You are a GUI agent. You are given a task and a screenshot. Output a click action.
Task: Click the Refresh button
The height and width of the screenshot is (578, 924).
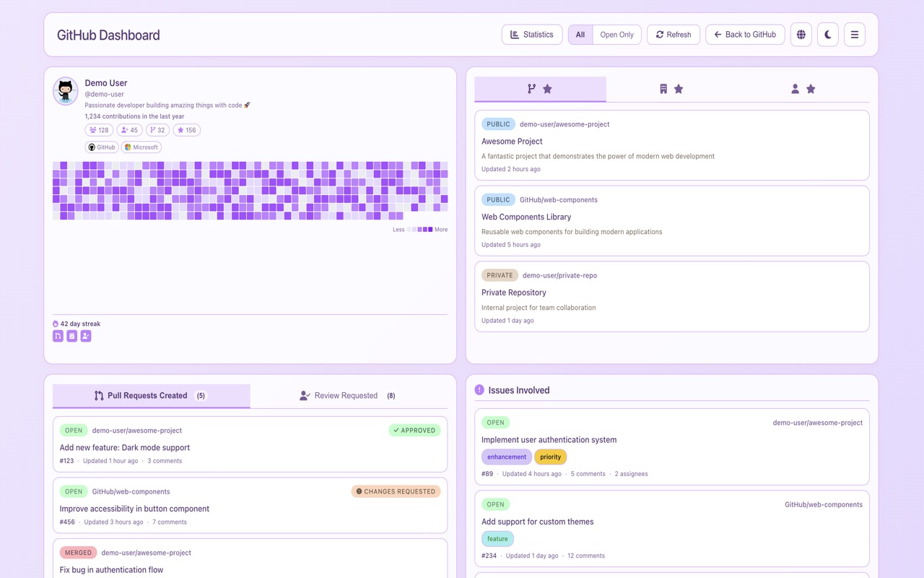[x=673, y=34]
